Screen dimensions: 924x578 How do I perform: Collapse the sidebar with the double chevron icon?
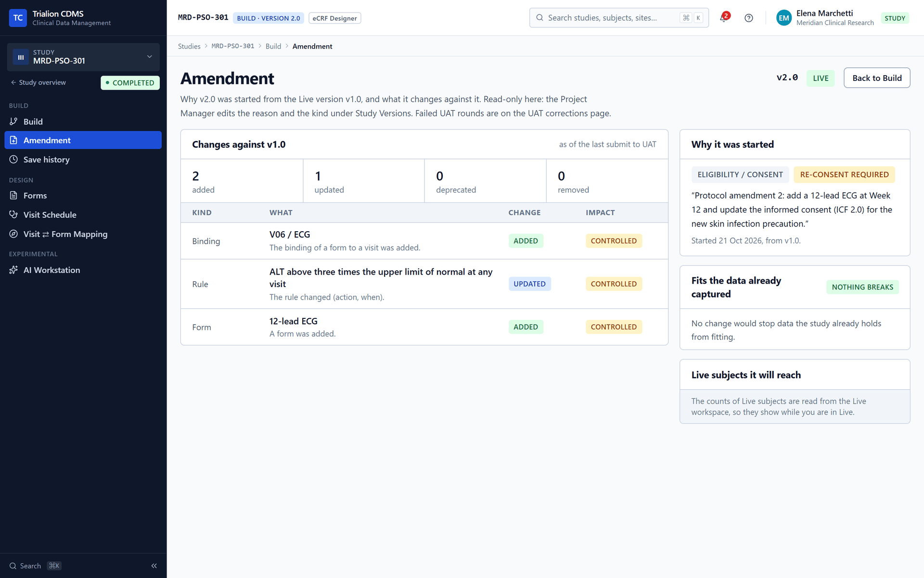(x=154, y=565)
